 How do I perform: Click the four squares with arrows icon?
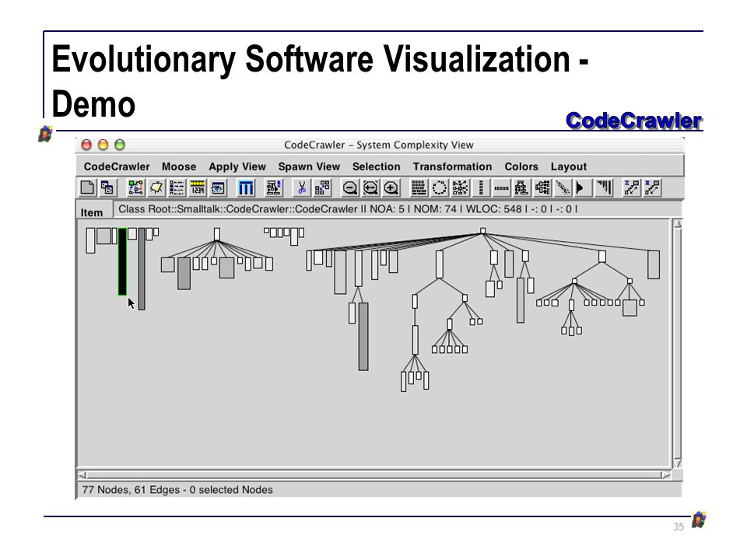click(x=322, y=187)
